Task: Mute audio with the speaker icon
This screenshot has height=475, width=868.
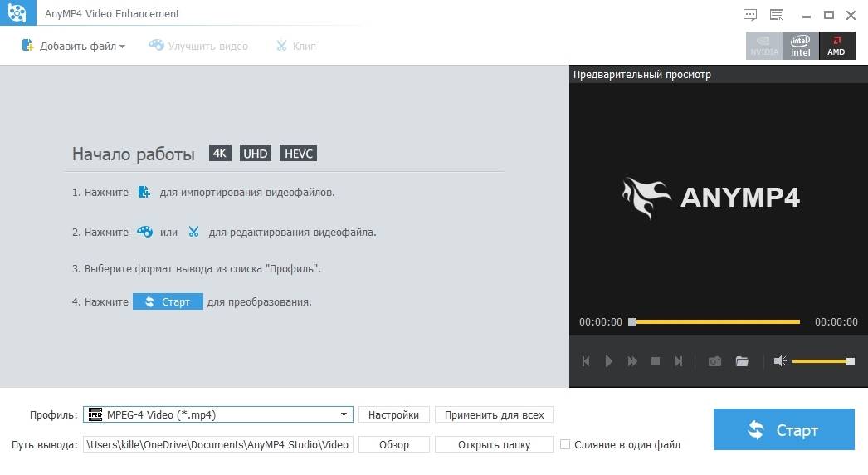Action: click(779, 361)
